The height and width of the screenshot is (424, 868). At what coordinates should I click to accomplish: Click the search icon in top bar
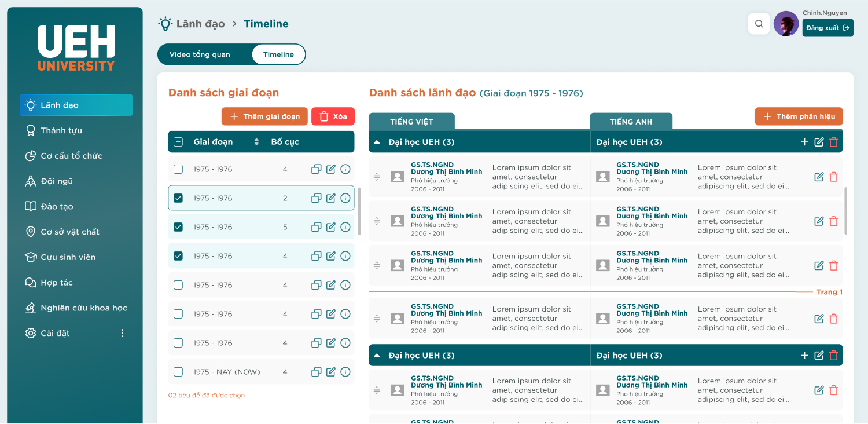(x=759, y=24)
